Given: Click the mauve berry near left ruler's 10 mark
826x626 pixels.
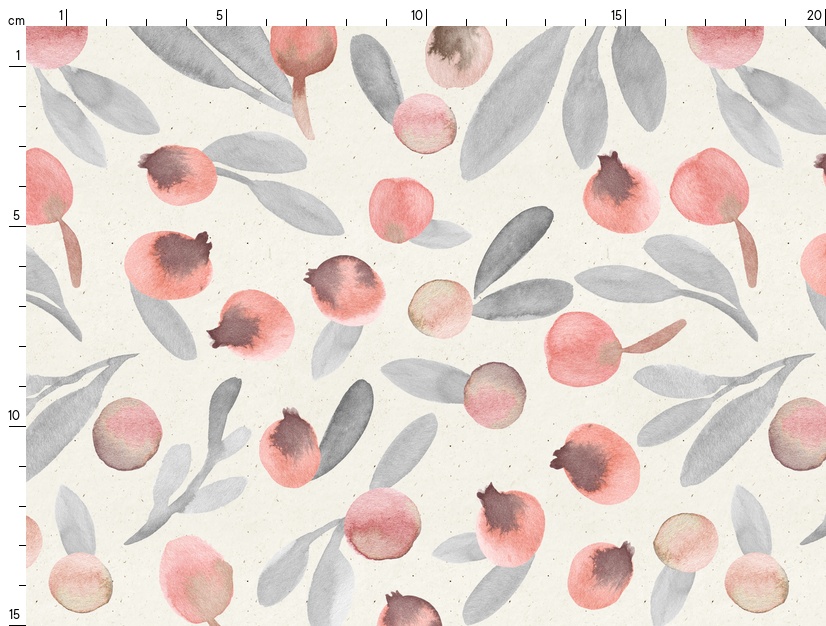Looking at the screenshot, I should click(x=127, y=433).
